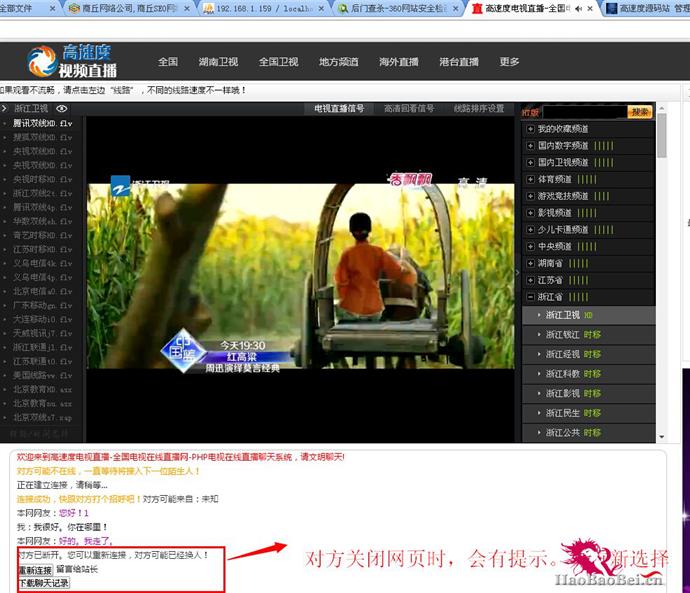
Task: Click the orange 搜索 button
Action: click(639, 112)
